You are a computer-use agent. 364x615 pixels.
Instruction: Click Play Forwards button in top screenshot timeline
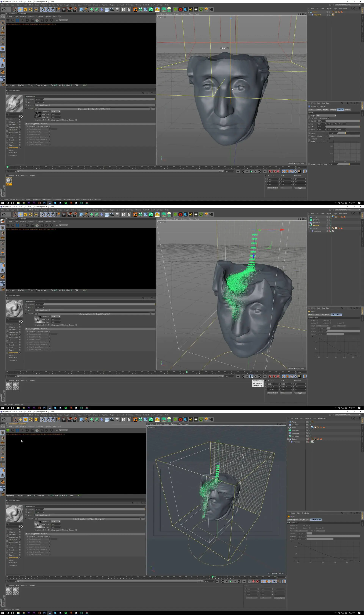click(251, 171)
